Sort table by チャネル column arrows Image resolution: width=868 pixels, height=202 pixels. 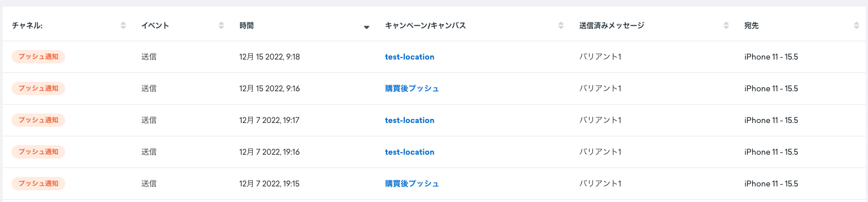point(123,26)
